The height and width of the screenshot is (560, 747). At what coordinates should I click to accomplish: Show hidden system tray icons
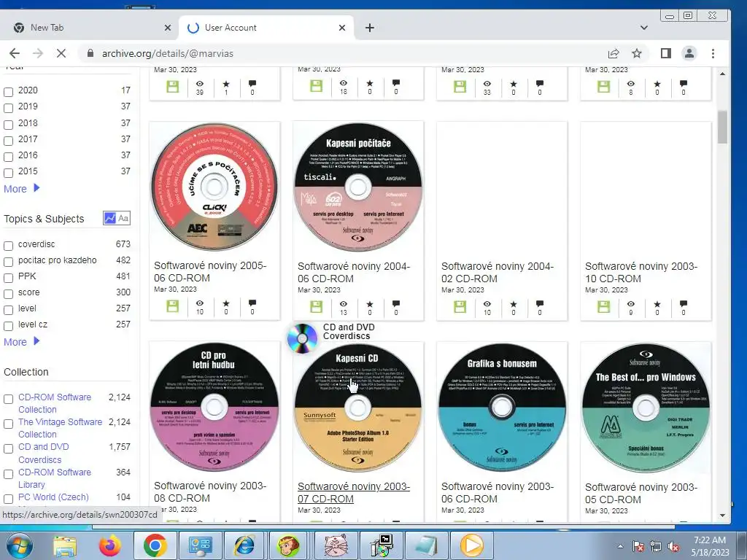pyautogui.click(x=620, y=547)
